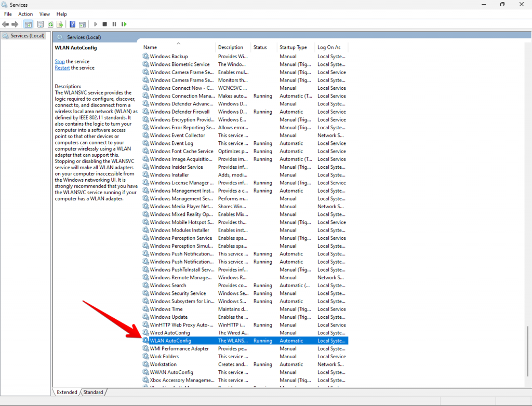
Task: Click the gear icon beside Windows Time
Action: pos(145,309)
